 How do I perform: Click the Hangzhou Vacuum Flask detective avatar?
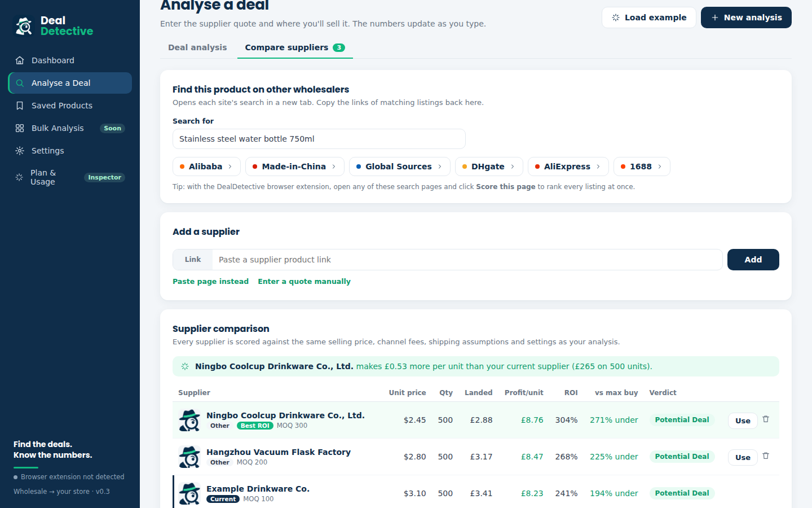pyautogui.click(x=189, y=457)
